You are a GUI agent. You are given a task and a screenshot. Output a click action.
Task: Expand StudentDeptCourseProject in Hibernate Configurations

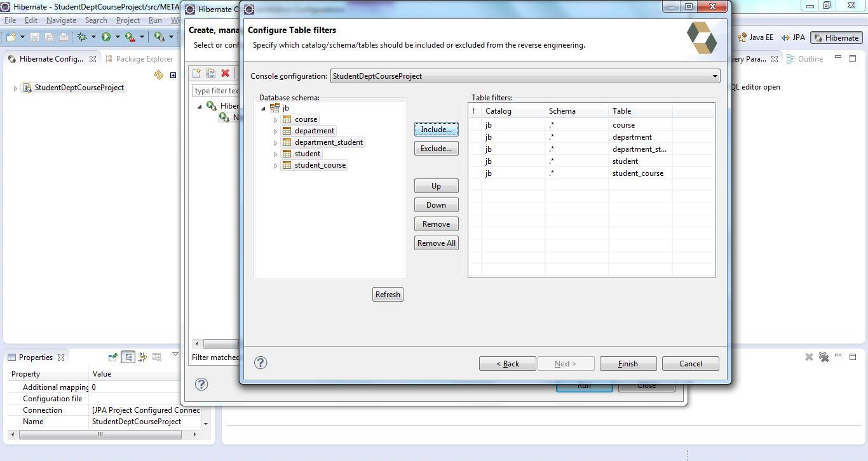click(15, 88)
